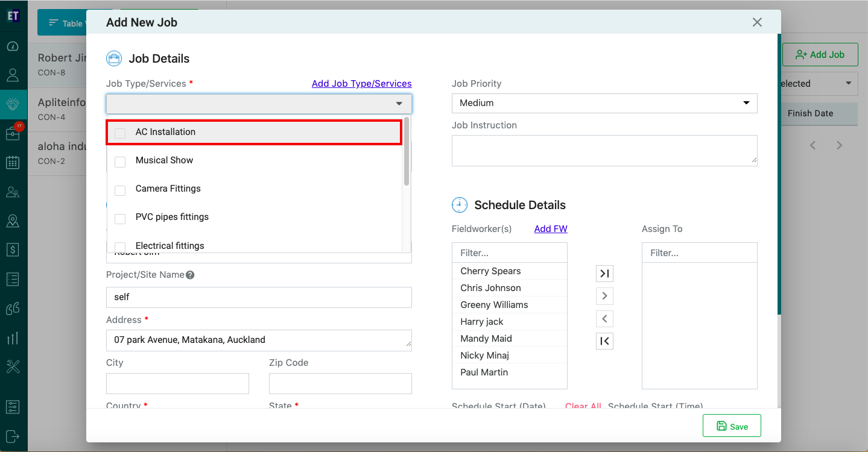Go to previous page chevron behind dialog

(x=813, y=145)
